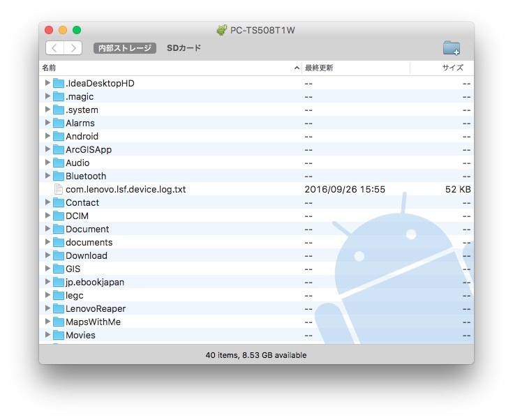Select the Movies folder icon
Image resolution: width=513 pixels, height=420 pixels.
pos(59,335)
